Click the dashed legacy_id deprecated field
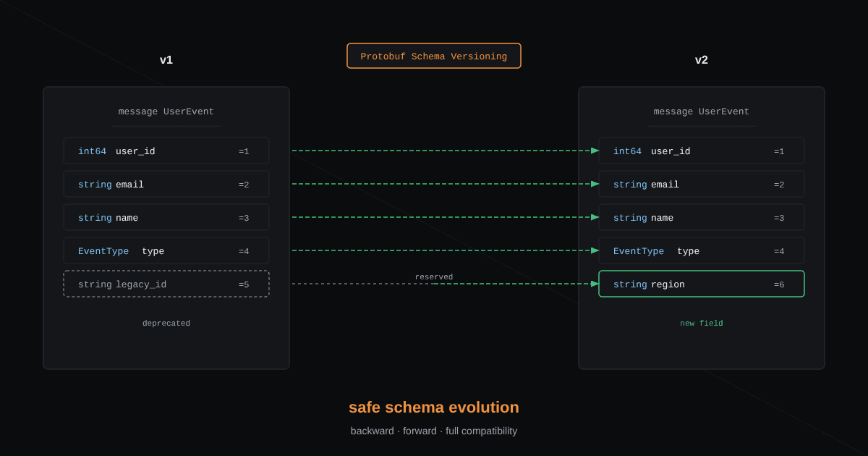868x456 pixels. point(166,284)
